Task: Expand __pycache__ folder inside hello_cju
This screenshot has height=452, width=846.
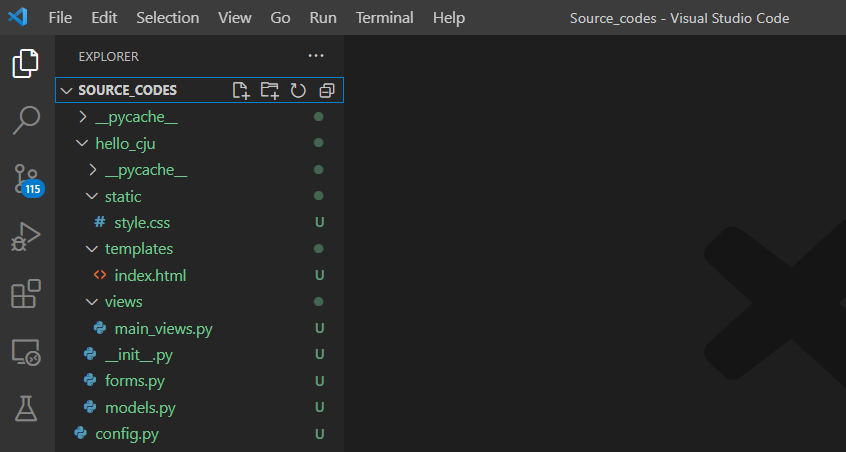Action: (92, 169)
